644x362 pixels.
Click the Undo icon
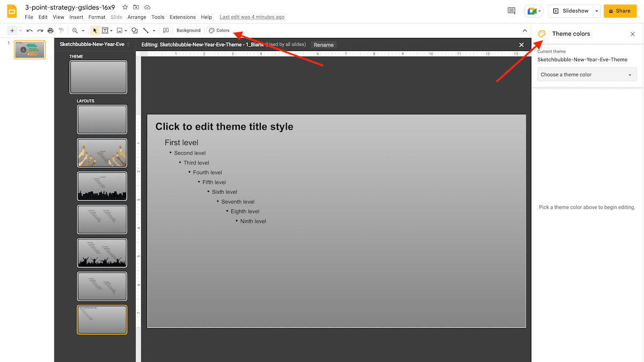click(28, 31)
